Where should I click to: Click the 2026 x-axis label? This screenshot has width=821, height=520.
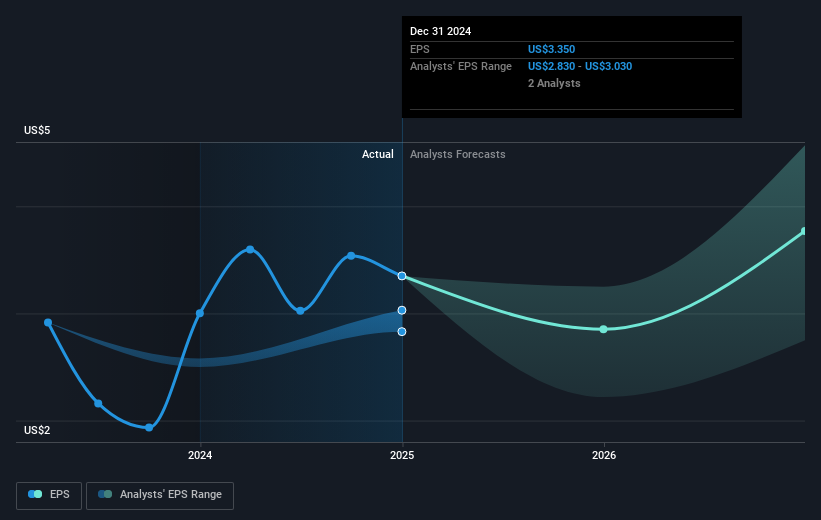click(x=604, y=455)
